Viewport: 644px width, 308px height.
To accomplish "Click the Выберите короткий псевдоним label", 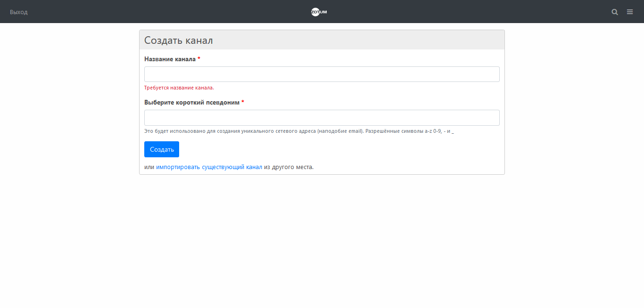I will [192, 102].
